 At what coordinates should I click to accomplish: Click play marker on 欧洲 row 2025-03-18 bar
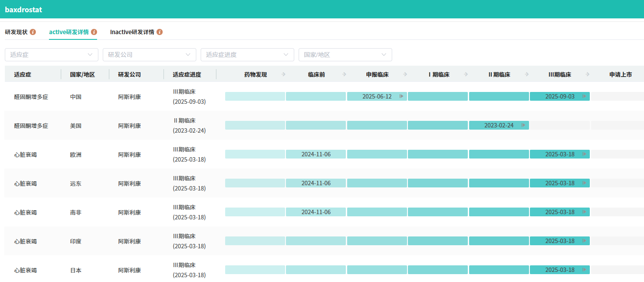click(584, 154)
